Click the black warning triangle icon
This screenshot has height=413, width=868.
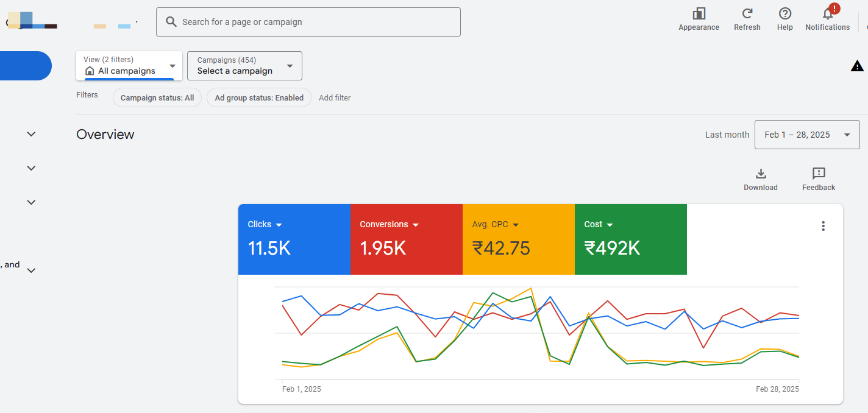pyautogui.click(x=857, y=66)
